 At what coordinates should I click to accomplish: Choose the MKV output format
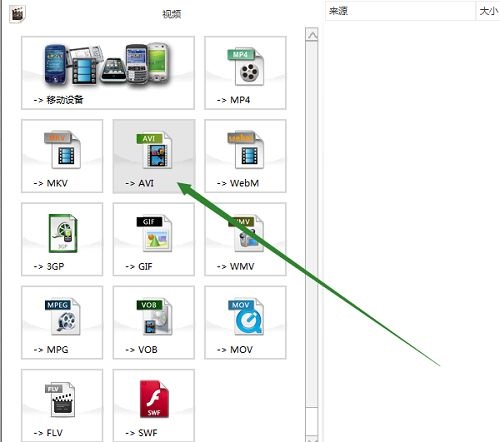[62, 156]
